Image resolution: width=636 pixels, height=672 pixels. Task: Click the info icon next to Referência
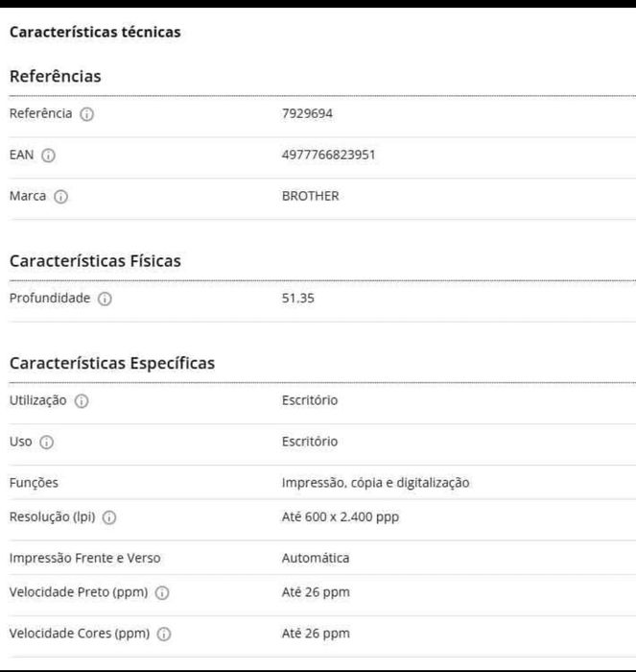[87, 114]
